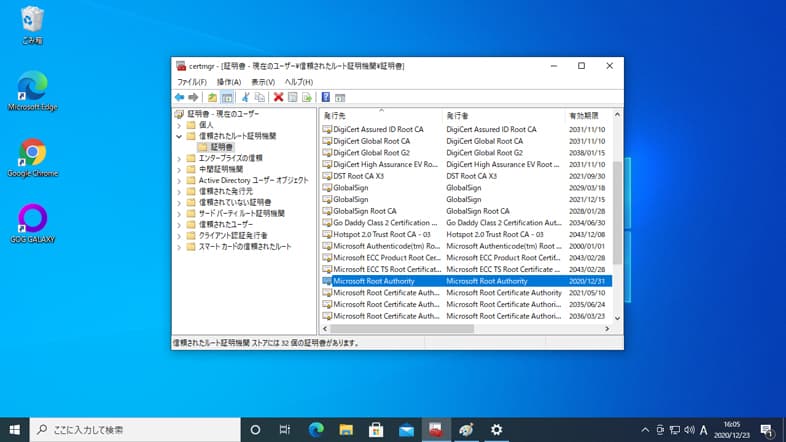
Task: Click the volume speaker tray icon
Action: [689, 430]
